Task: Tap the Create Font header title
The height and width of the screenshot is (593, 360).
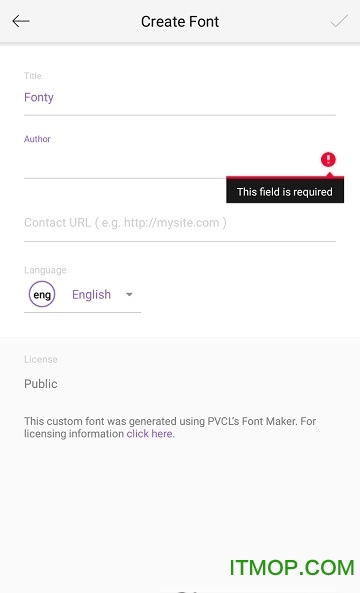Action: 180,22
